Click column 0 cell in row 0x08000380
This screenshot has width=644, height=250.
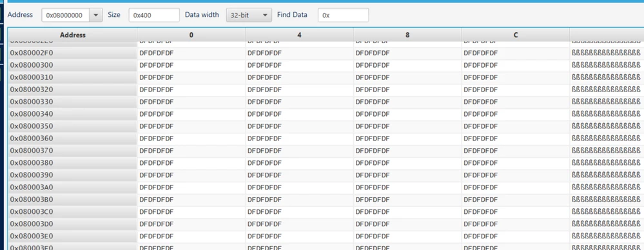coord(191,163)
